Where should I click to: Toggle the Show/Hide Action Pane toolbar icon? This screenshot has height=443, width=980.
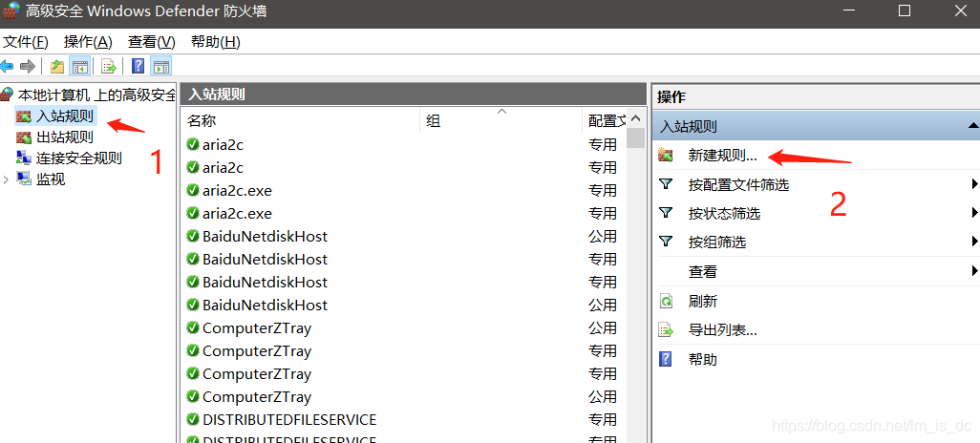coord(160,66)
